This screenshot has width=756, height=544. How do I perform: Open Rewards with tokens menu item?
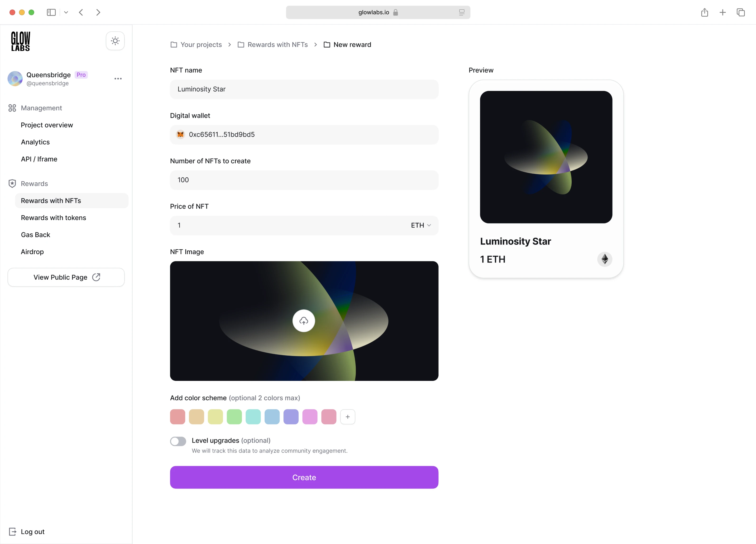[x=53, y=218]
